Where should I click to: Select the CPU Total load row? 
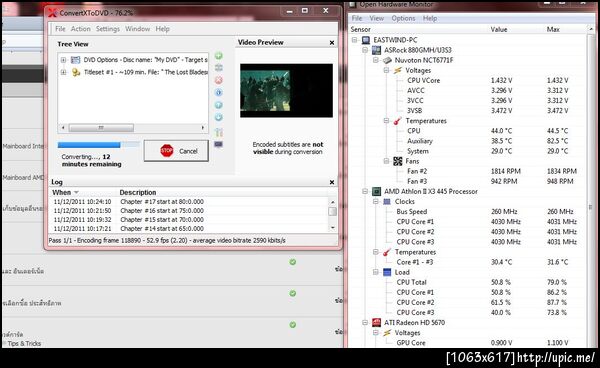tap(468, 282)
